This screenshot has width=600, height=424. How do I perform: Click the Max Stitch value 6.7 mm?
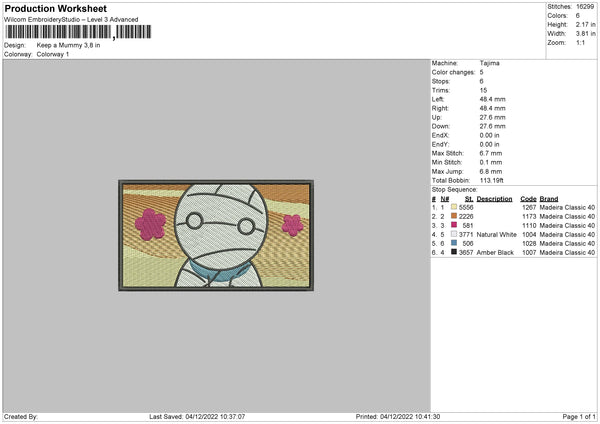(x=491, y=153)
